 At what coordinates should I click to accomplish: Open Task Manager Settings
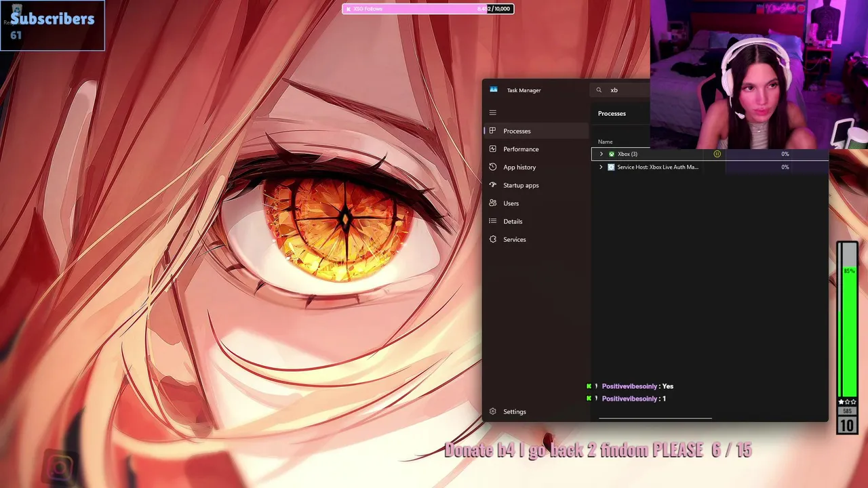click(536, 411)
